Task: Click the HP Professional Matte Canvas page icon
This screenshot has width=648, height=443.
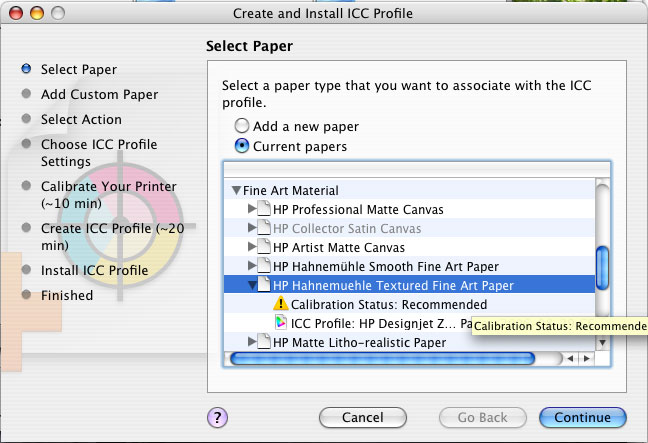Action: tap(264, 208)
